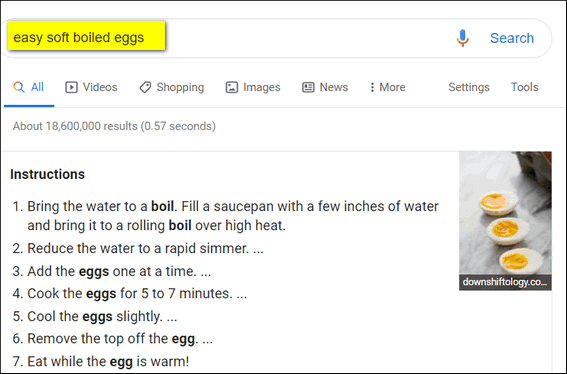Switch to the Shopping tab
Viewport: 567px width, 374px height.
(172, 87)
